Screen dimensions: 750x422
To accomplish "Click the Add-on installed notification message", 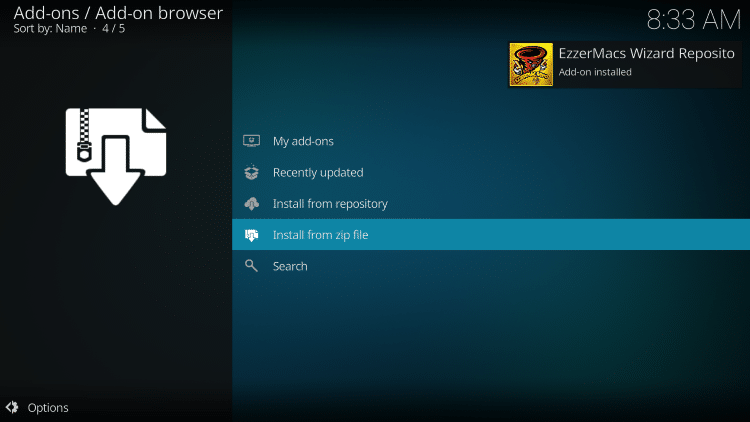I will [595, 72].
